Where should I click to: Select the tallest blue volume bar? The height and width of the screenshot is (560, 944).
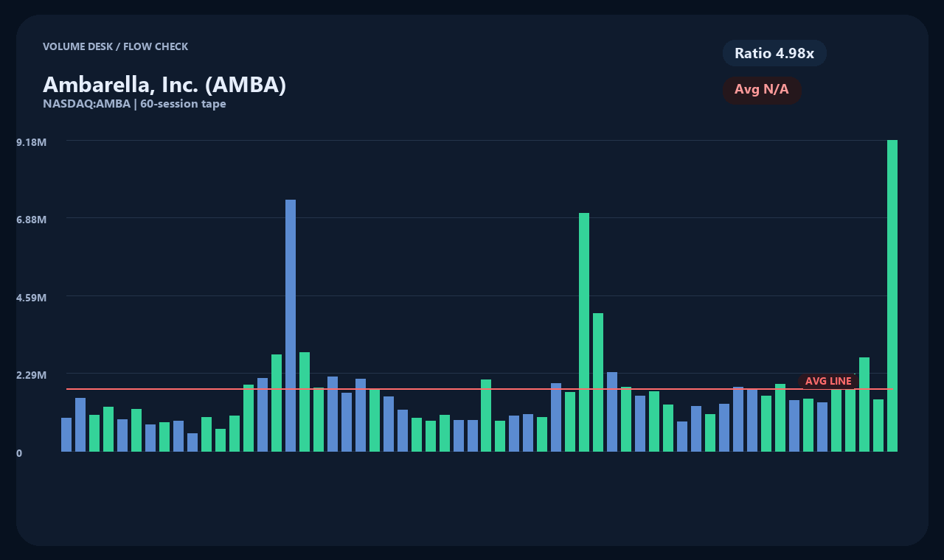[291, 326]
